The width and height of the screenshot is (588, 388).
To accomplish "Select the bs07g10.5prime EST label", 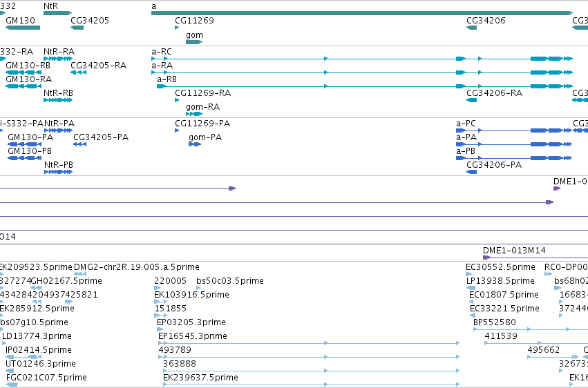I will click(x=34, y=322).
